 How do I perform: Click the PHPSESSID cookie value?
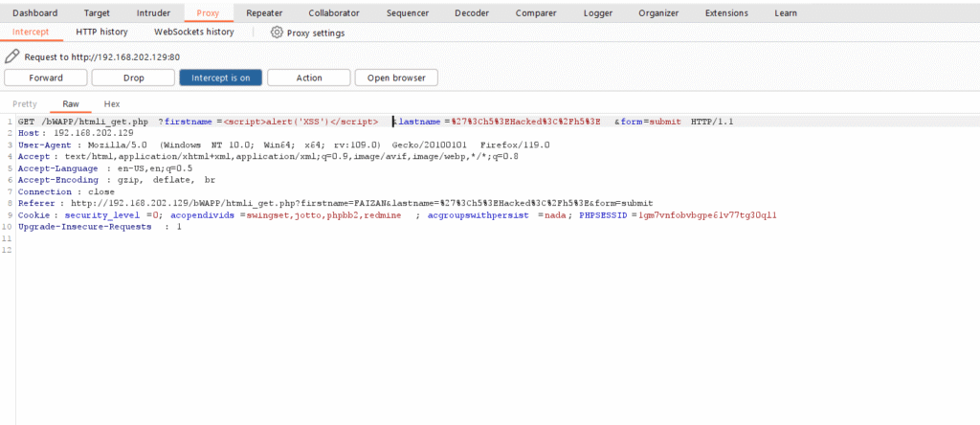(707, 215)
